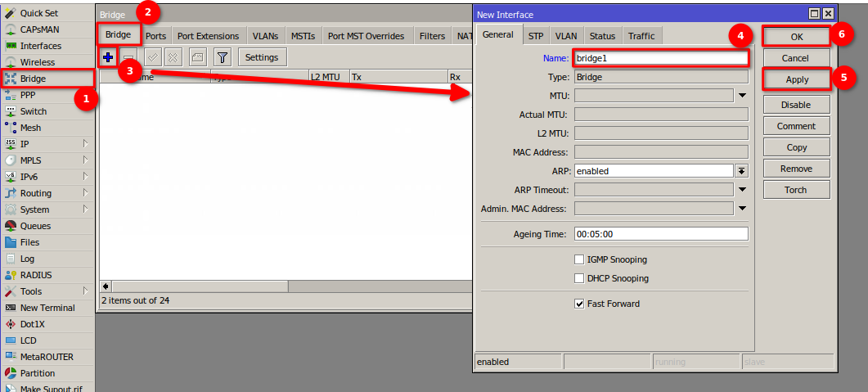
Task: Open Quick Set from the sidebar
Action: [38, 13]
